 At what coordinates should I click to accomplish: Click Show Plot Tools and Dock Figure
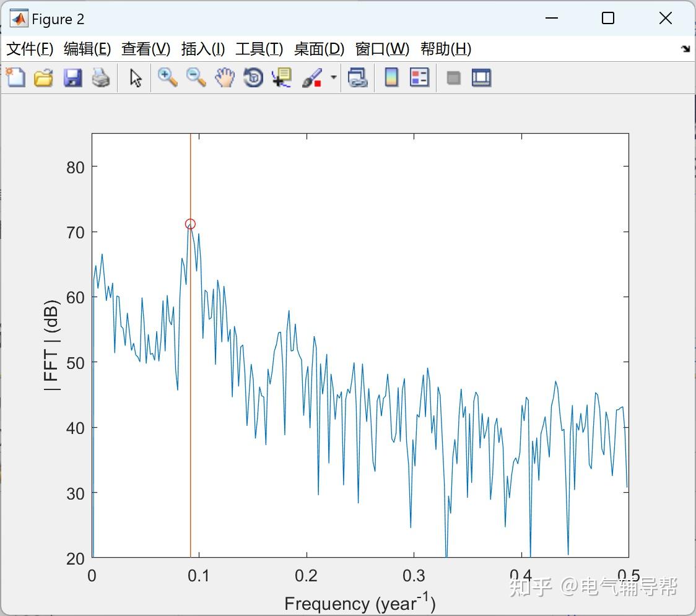coord(481,77)
